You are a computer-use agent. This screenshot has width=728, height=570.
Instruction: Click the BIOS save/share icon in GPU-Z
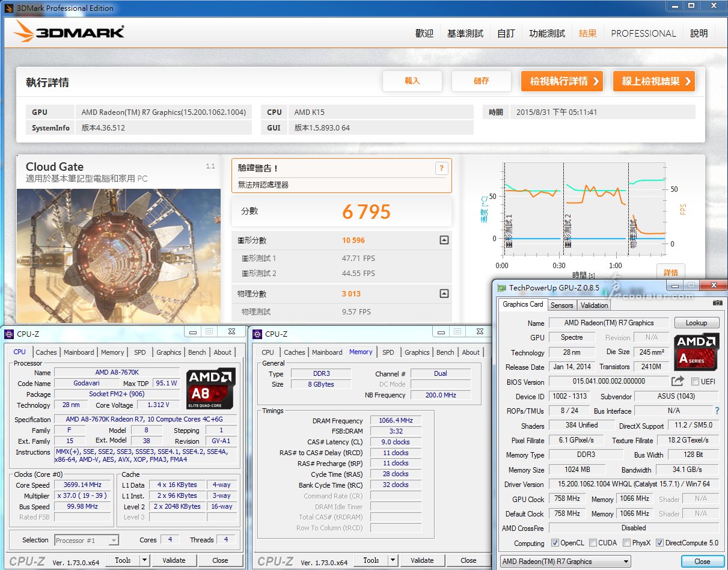point(678,381)
